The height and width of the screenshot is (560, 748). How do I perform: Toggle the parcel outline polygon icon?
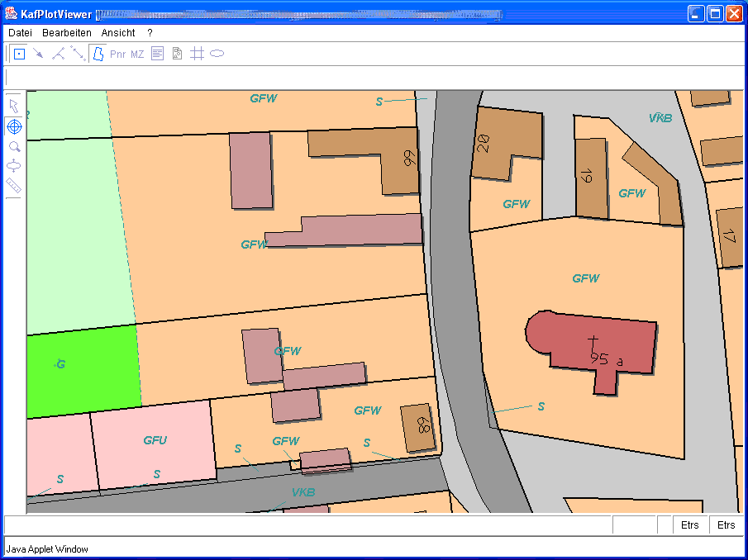click(98, 54)
